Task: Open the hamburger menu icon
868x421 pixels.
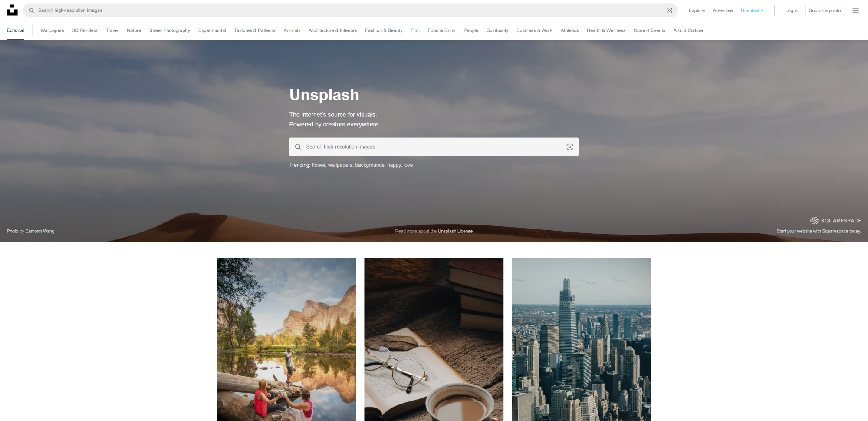Action: tap(855, 10)
